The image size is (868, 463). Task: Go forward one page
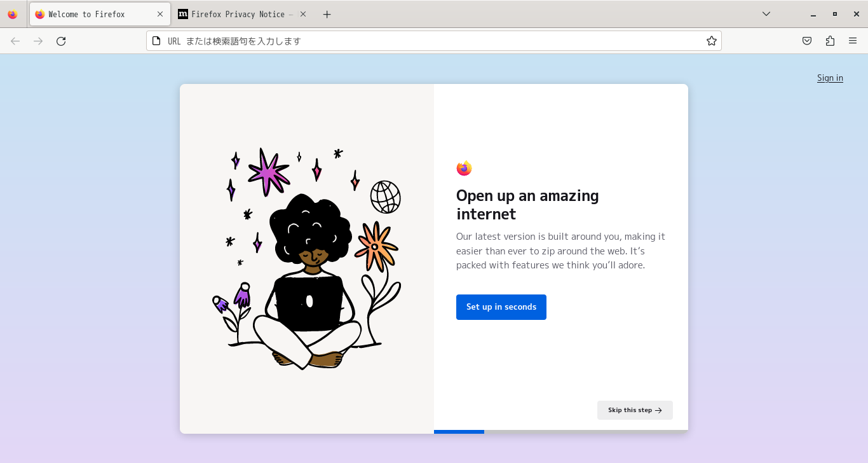pyautogui.click(x=38, y=41)
